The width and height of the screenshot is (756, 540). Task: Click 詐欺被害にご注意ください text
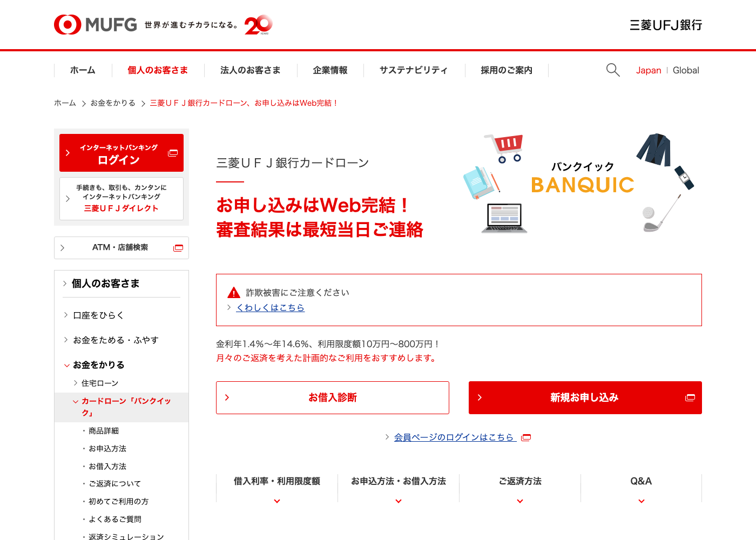[x=298, y=293]
